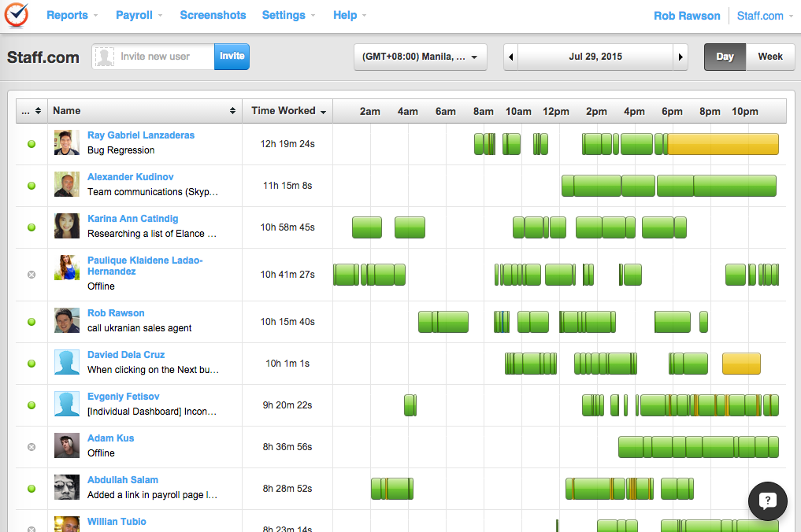Click Ray Gabriel Lanzaderas's profile photo
The width and height of the screenshot is (801, 532).
click(x=67, y=143)
